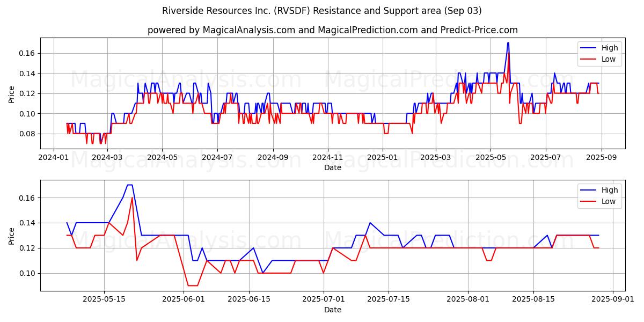Click the bottom chart y-axis value '0.16'
644x322 pixels.
pyautogui.click(x=28, y=198)
